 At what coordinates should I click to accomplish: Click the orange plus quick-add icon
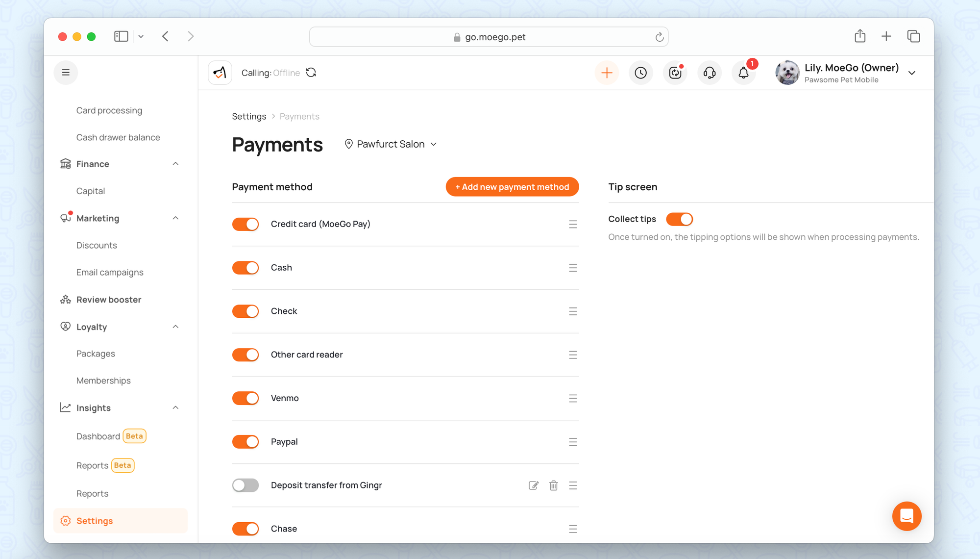pyautogui.click(x=607, y=73)
